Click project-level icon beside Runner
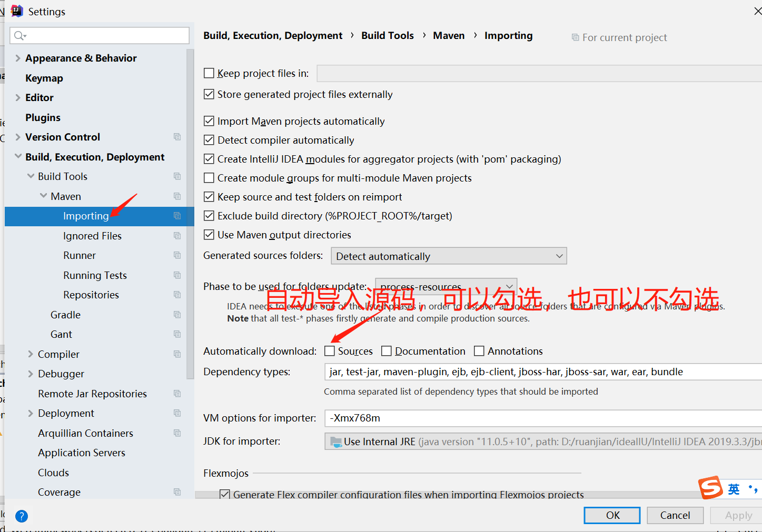Image resolution: width=762 pixels, height=532 pixels. 177,255
